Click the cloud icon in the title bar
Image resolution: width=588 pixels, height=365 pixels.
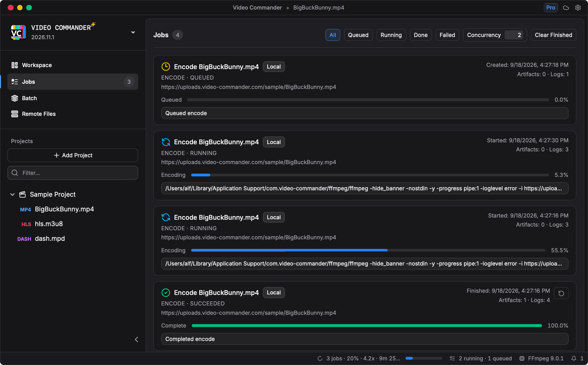[x=566, y=8]
